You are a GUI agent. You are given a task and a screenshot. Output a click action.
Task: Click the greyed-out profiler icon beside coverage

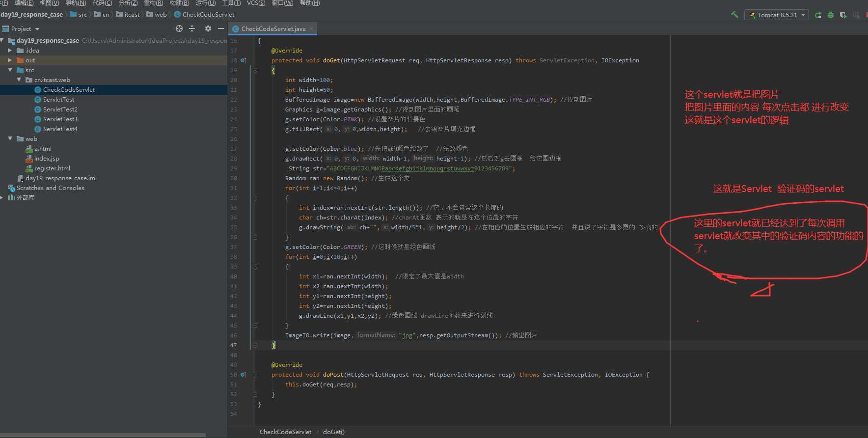point(856,15)
